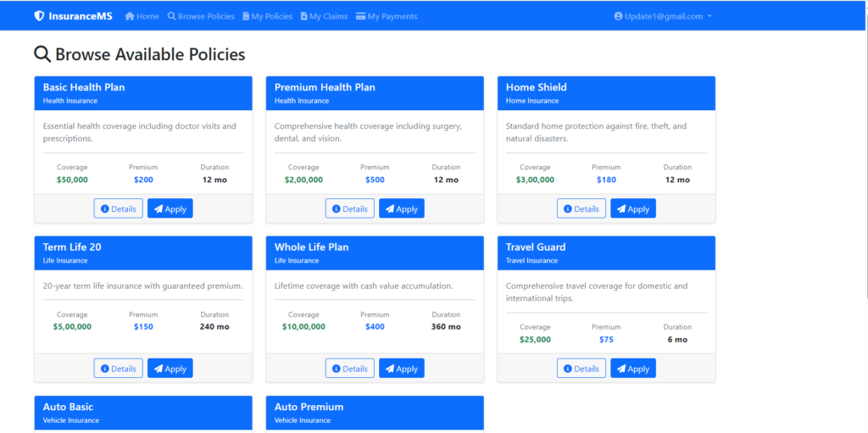Click the Auto Basic card title
This screenshot has width=868, height=433.
click(68, 407)
